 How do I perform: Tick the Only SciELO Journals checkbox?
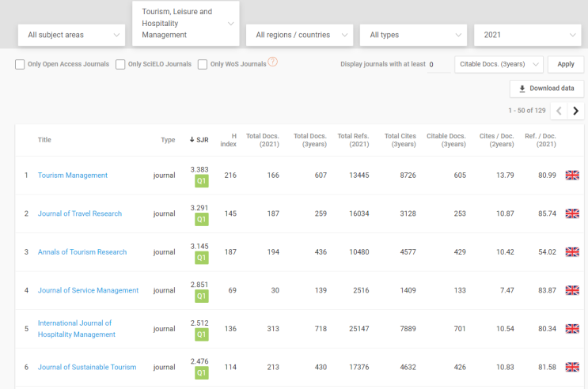(120, 64)
